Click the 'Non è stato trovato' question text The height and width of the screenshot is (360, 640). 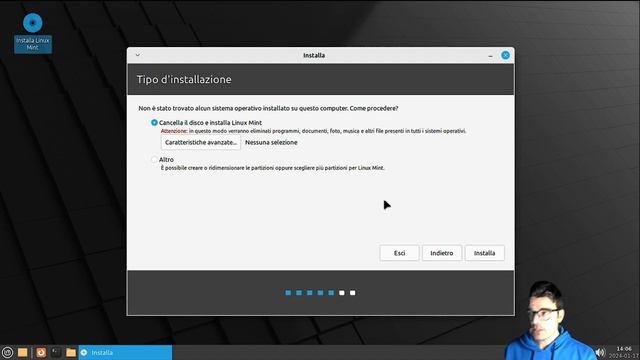pos(268,108)
